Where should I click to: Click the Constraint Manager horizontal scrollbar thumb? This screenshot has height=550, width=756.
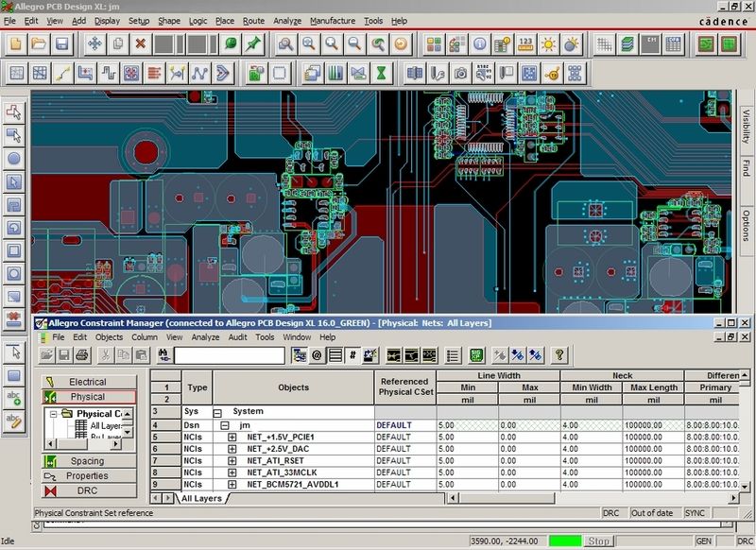507,497
